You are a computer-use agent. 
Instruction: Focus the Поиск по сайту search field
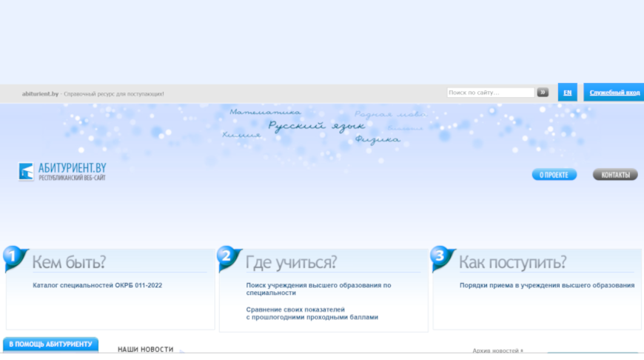(x=490, y=93)
